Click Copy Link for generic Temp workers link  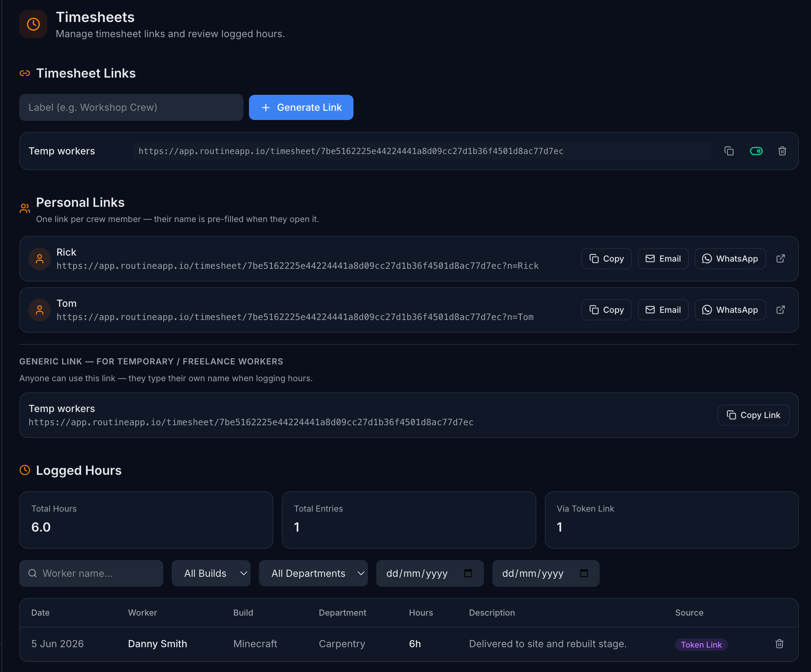(753, 415)
